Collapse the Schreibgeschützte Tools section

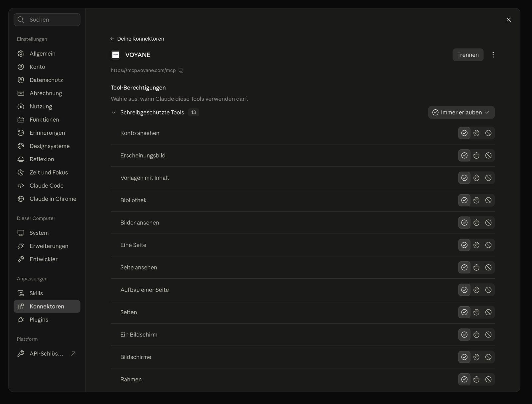point(113,112)
